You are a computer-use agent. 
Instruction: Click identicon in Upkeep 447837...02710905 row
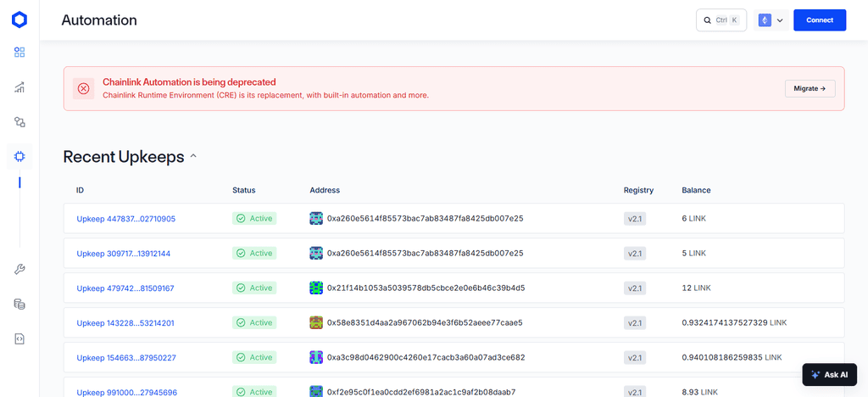click(315, 219)
